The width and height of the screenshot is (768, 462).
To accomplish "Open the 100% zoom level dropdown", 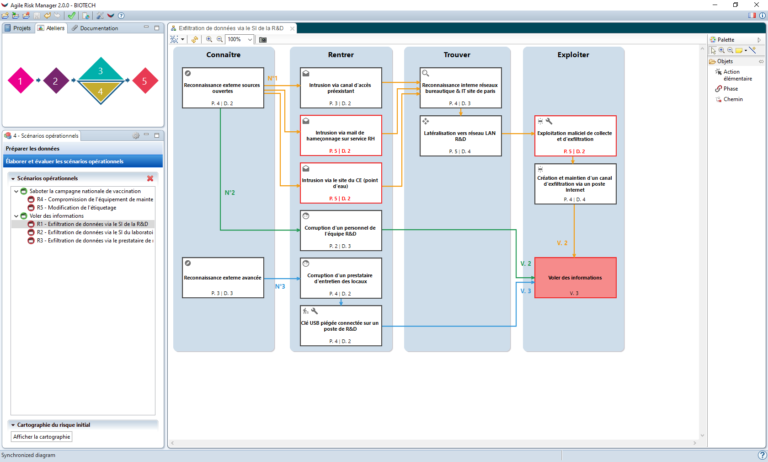I will pos(250,39).
